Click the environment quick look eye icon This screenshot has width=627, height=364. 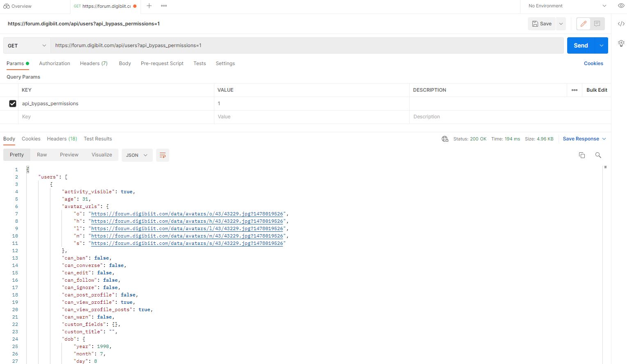pos(621,6)
